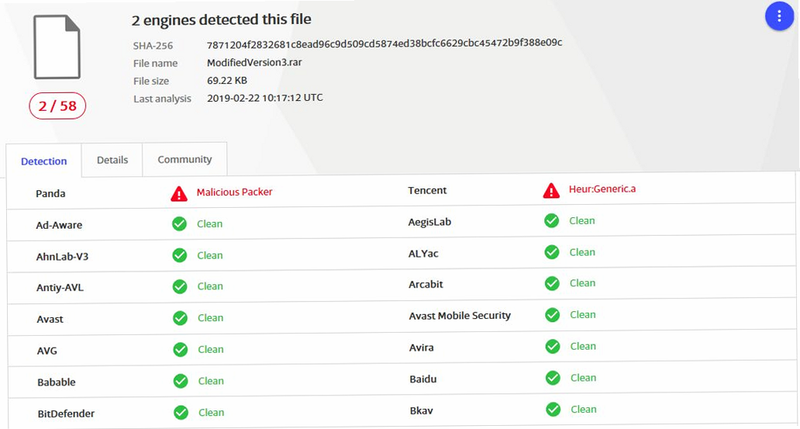The height and width of the screenshot is (429, 800).
Task: Click the red warning icon for Tencent
Action: point(551,191)
